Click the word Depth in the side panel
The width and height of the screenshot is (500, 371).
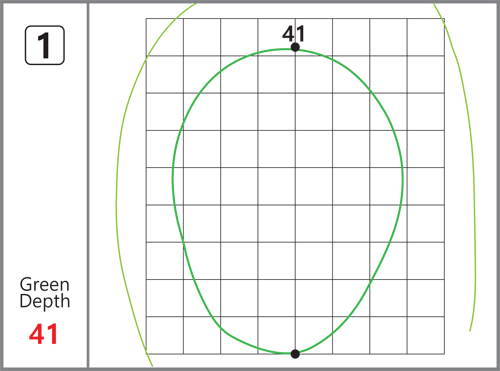[x=45, y=301]
